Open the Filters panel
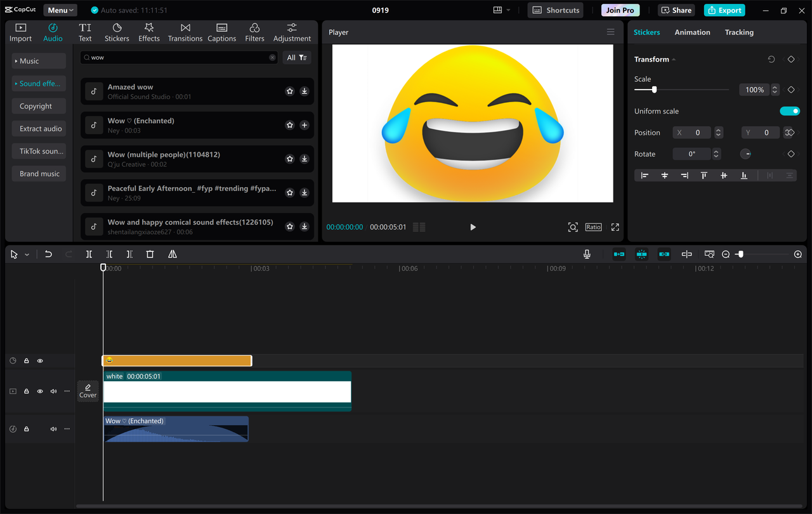Screen dimensions: 812x514 coord(254,32)
